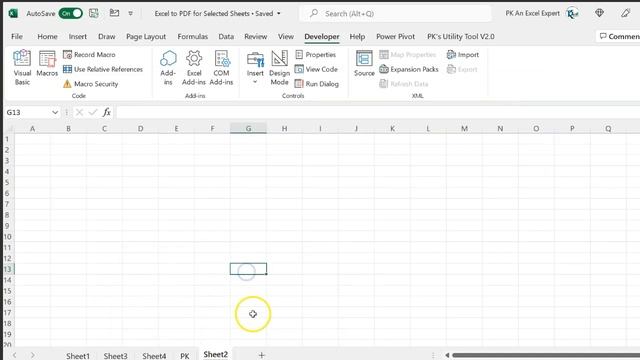Click the Save icon in title bar
This screenshot has height=360, width=640.
94,13
